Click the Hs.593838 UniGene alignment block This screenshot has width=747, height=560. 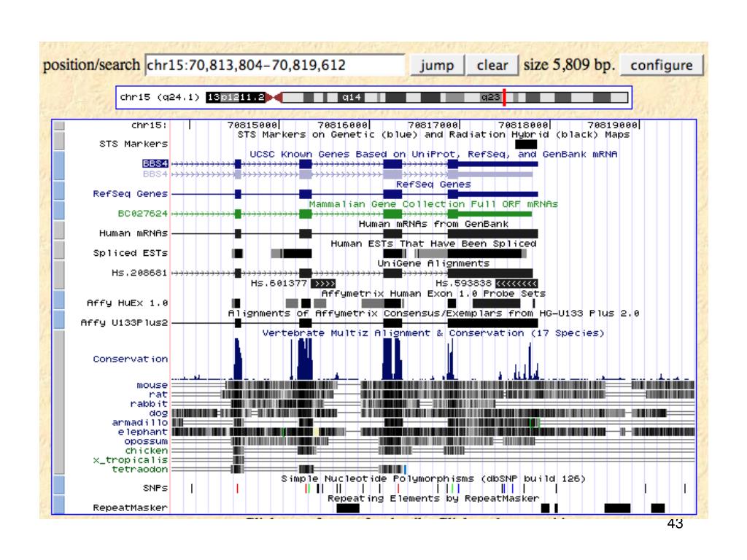click(516, 283)
